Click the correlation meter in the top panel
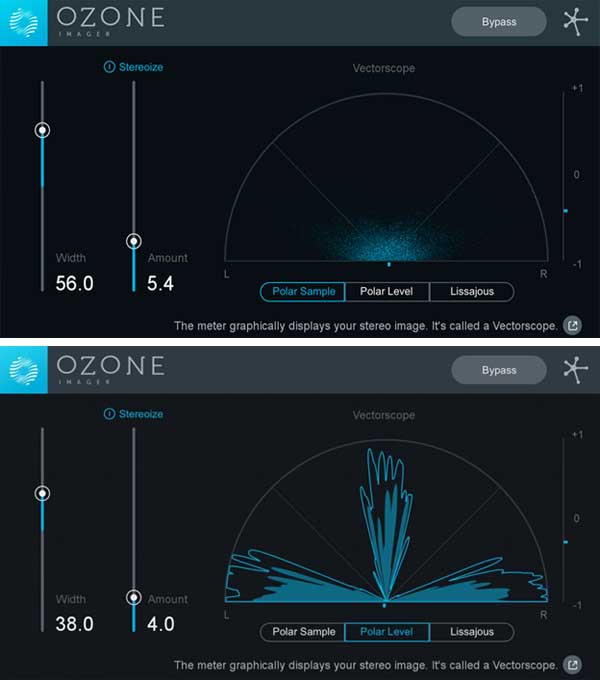This screenshot has height=680, width=600. [564, 176]
